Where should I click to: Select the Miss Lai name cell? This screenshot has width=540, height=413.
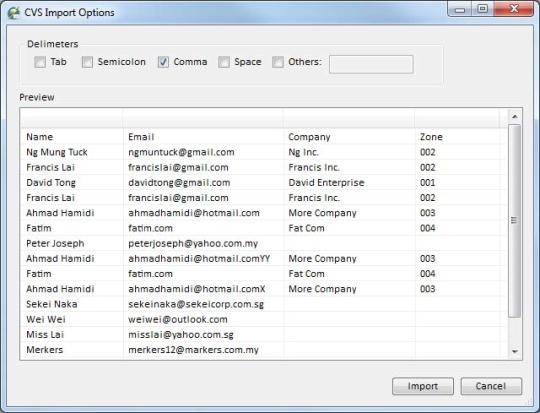(x=72, y=334)
